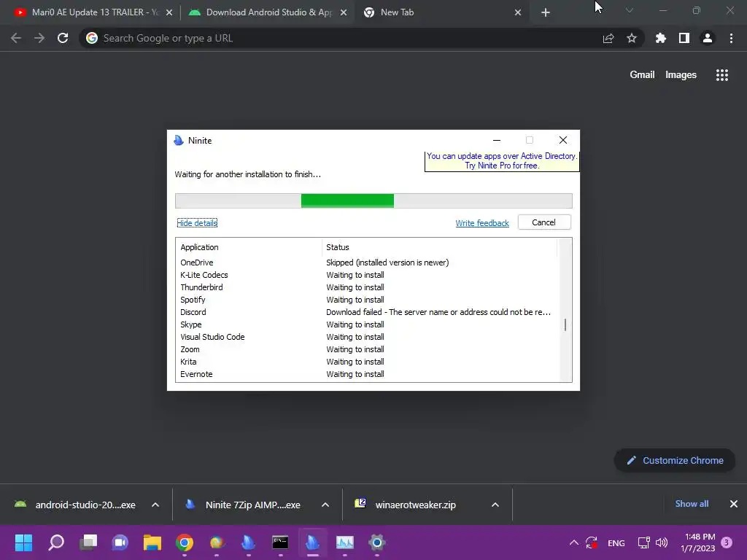This screenshot has width=747, height=560.
Task: Expand Ninite 7Zip AIMP download options
Action: pos(325,505)
